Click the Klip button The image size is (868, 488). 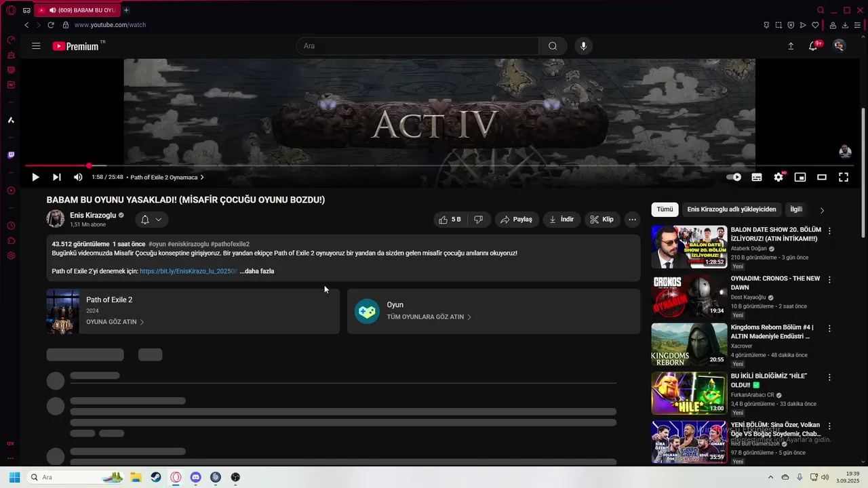pos(602,220)
